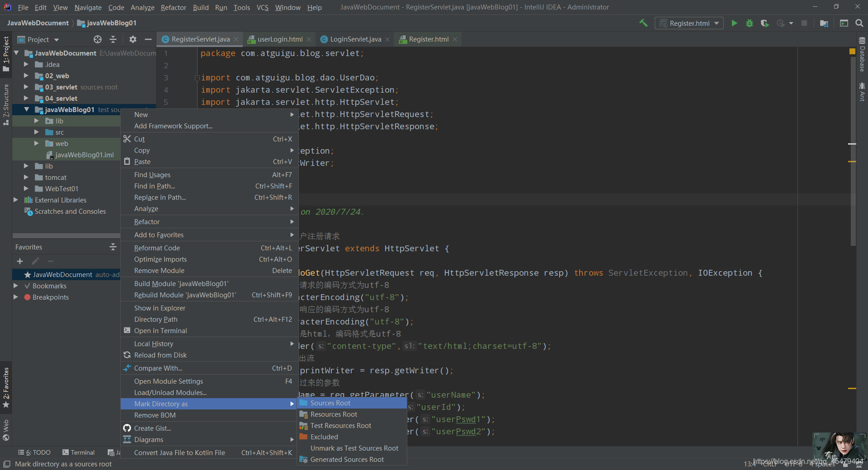Select Sources Root in submenu
Image resolution: width=868 pixels, height=470 pixels.
pos(352,403)
